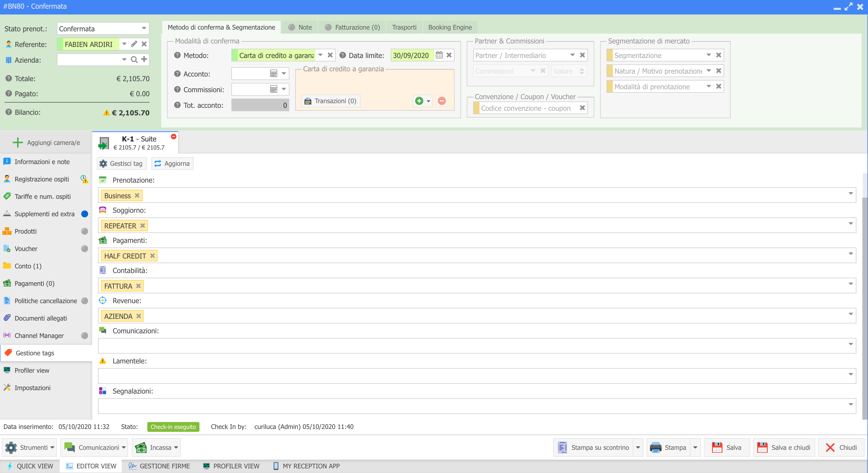Click the Salva e chiudi button
Viewport: 868px width, 473px height.
784,447
